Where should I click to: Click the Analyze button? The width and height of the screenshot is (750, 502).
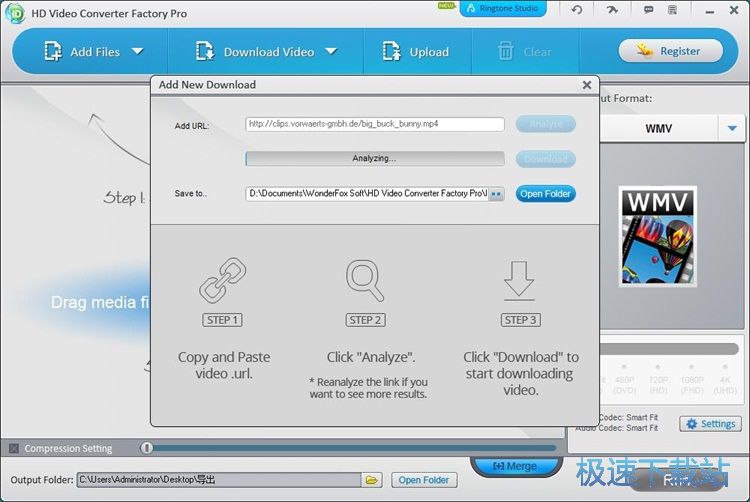click(x=545, y=124)
